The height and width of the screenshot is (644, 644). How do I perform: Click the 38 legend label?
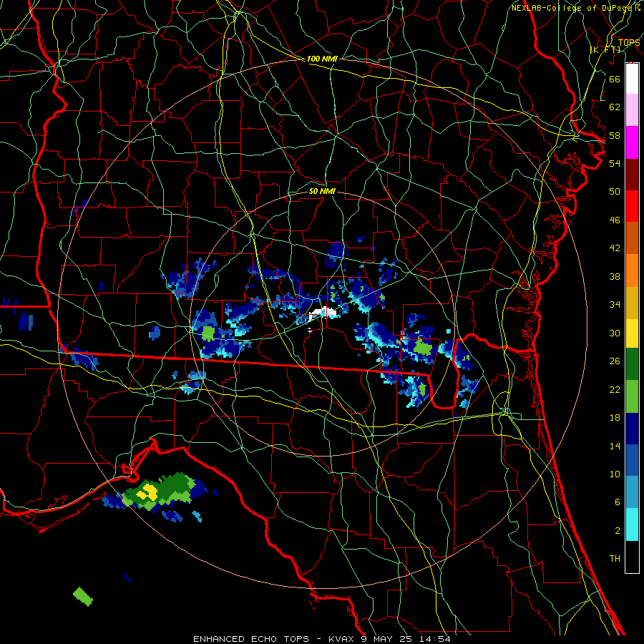pos(615,276)
